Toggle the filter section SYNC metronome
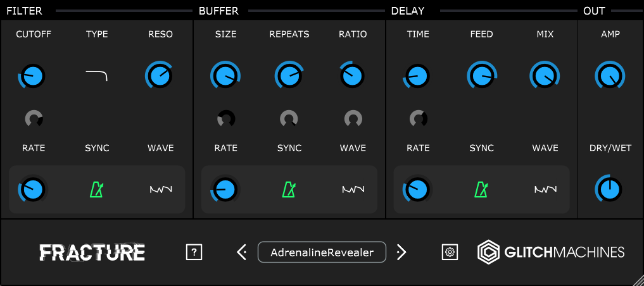644x286 pixels. 96,190
